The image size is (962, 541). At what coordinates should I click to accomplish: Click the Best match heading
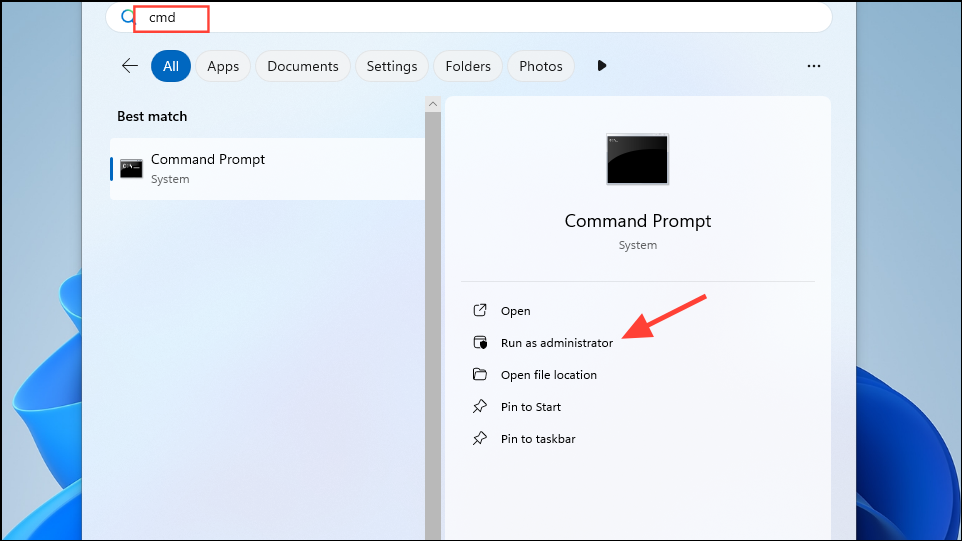click(152, 116)
